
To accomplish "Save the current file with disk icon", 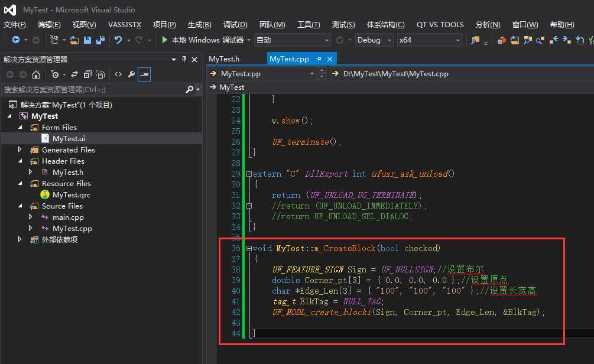I will pos(87,40).
